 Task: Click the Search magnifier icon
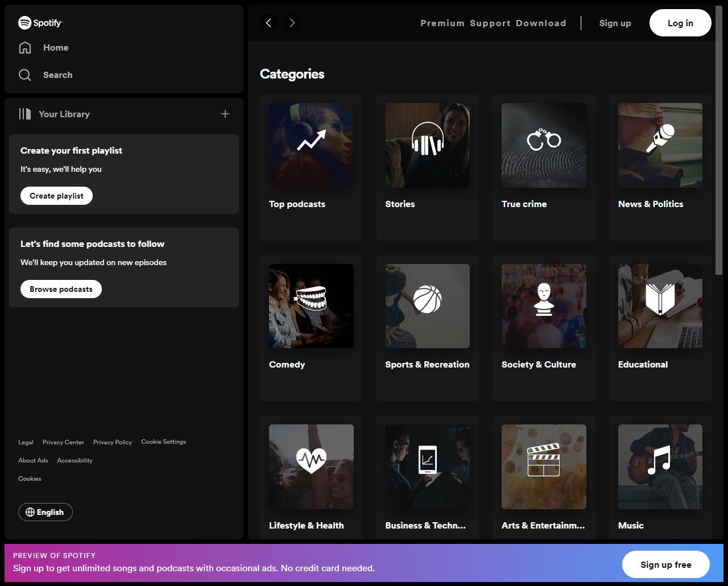(x=25, y=75)
